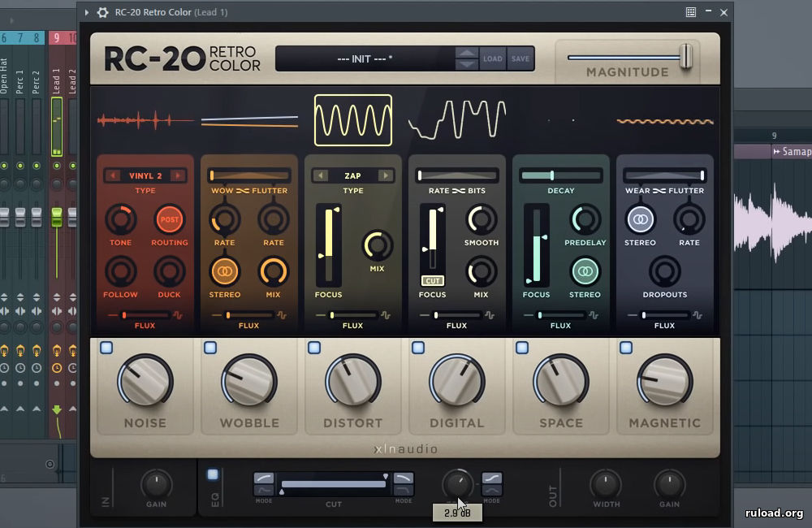Click the SAVE preset button
This screenshot has width=812, height=528.
520,58
